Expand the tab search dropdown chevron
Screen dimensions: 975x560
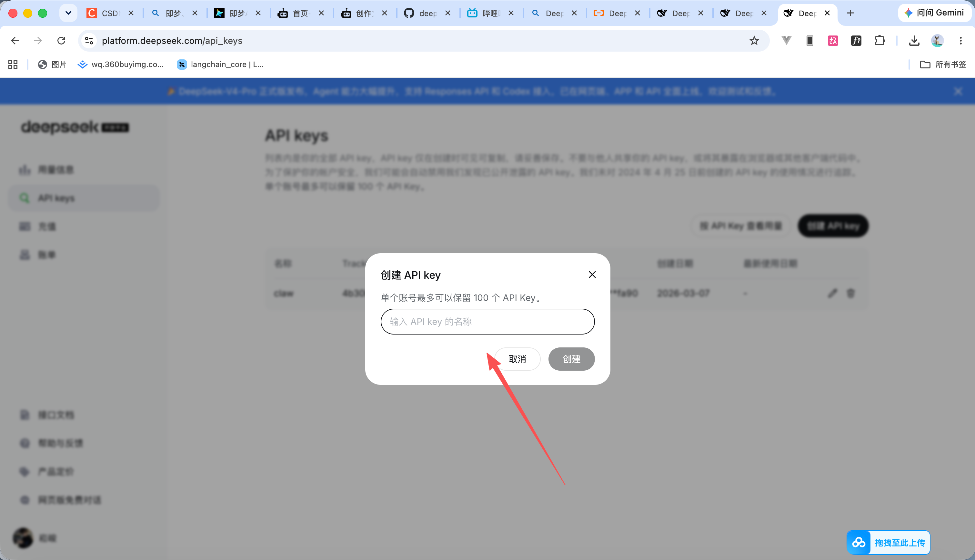(x=68, y=13)
